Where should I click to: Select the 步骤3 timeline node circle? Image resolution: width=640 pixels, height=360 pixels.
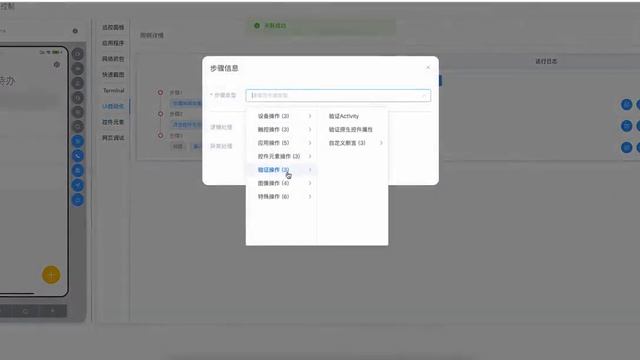(x=160, y=136)
